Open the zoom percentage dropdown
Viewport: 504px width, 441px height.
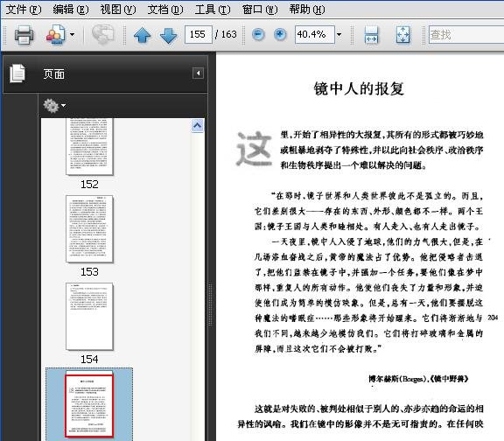(339, 34)
